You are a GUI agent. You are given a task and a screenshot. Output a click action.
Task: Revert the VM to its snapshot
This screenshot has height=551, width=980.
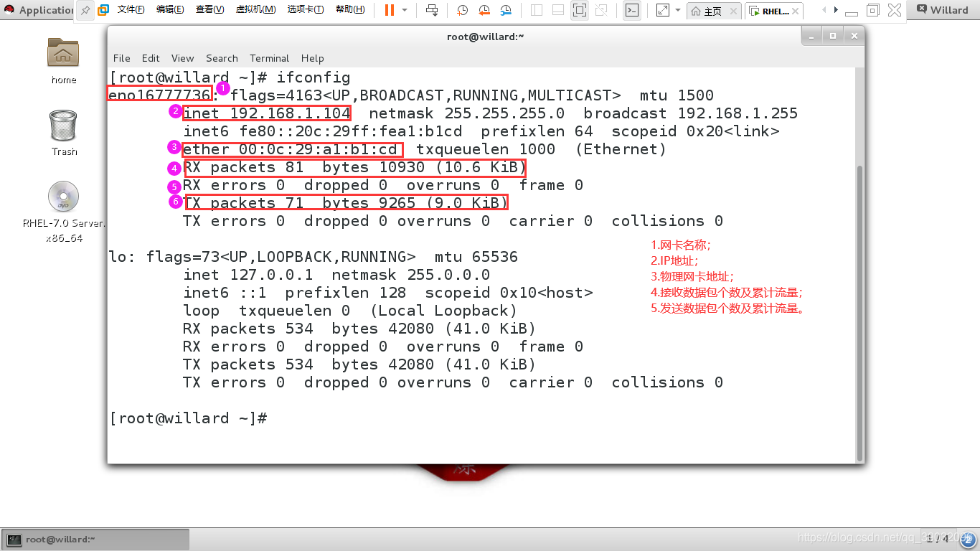pyautogui.click(x=484, y=10)
